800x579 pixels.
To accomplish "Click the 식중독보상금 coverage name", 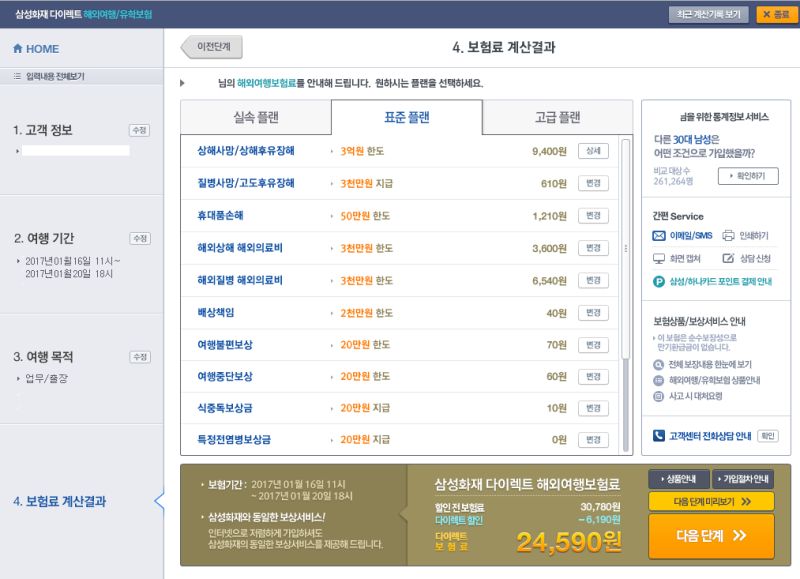I will coord(225,408).
